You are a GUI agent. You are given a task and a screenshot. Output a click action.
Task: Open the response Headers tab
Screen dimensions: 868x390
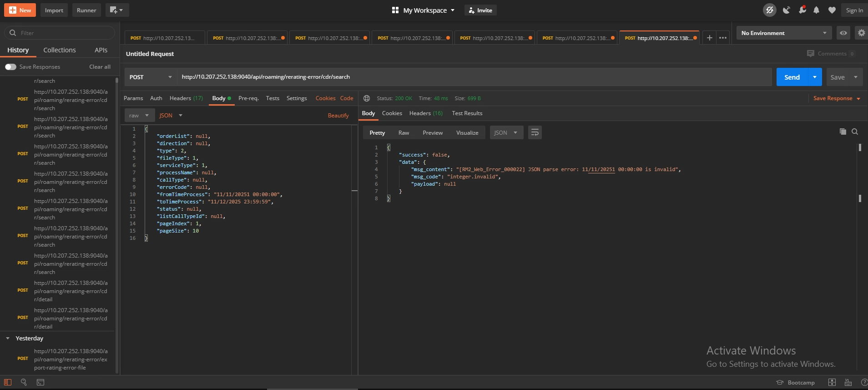(425, 113)
